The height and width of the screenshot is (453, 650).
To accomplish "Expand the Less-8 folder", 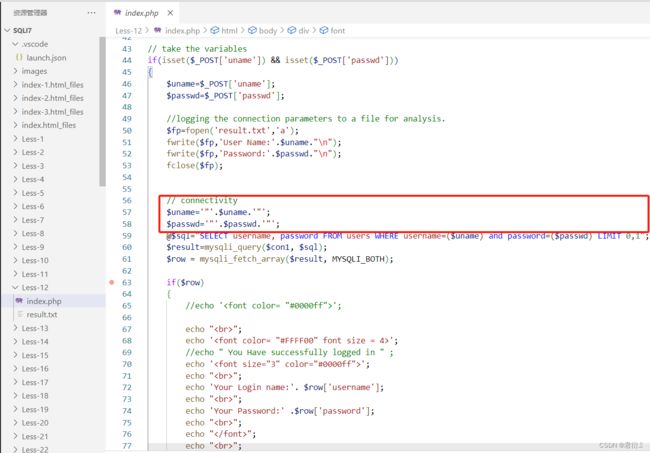I will click(15, 233).
